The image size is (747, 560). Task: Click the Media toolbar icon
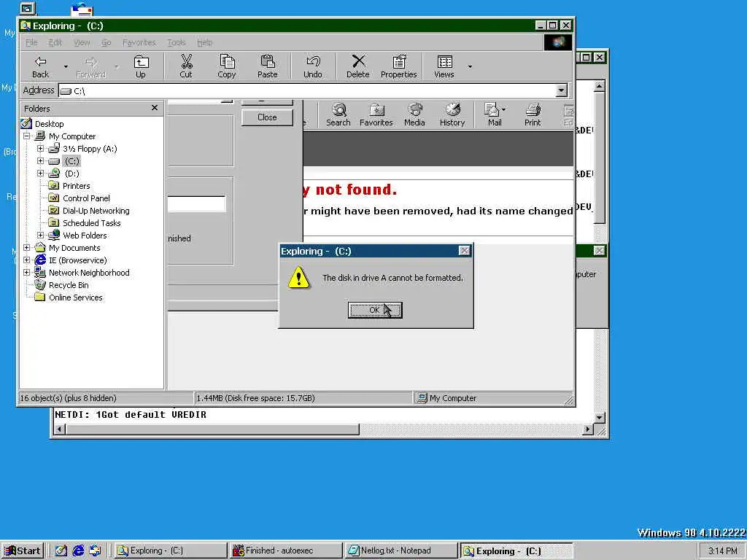(414, 114)
